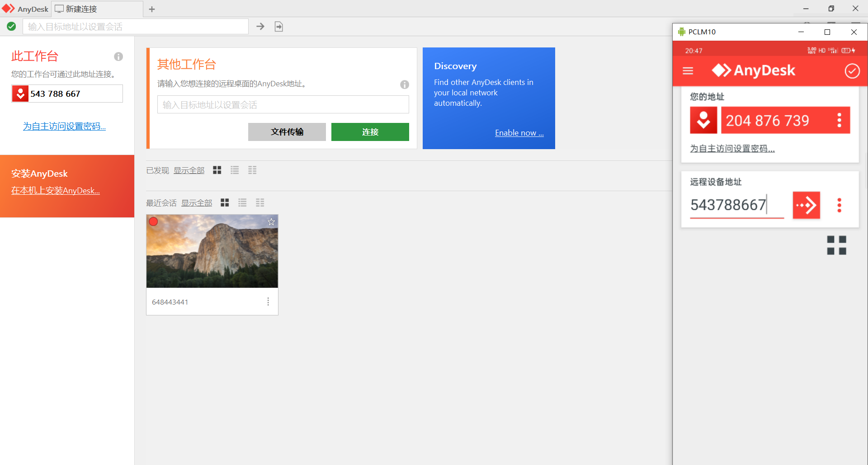Tap the red connect arrow button on mobile
The height and width of the screenshot is (465, 868).
806,205
